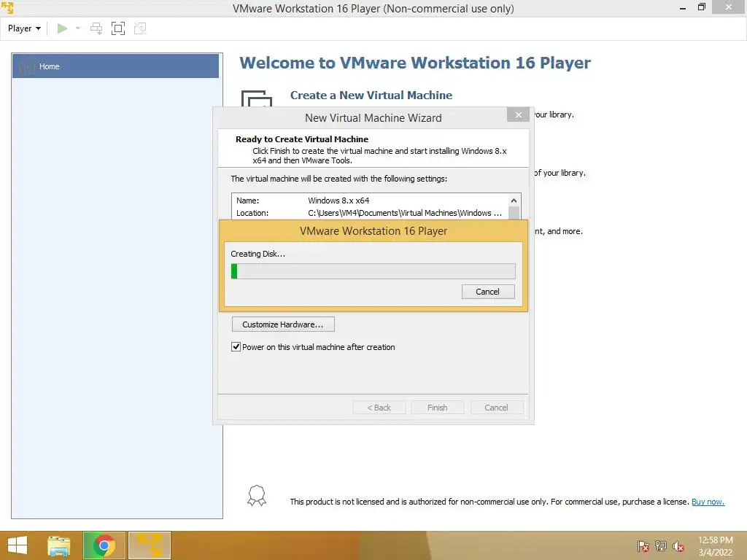Open File Explorer from taskbar
The width and height of the screenshot is (747, 560).
pyautogui.click(x=59, y=545)
